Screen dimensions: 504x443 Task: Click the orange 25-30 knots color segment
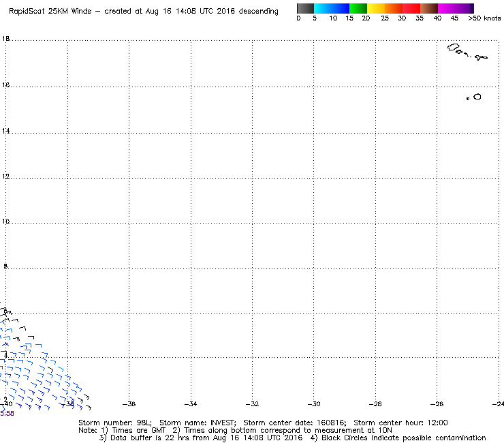(x=394, y=8)
